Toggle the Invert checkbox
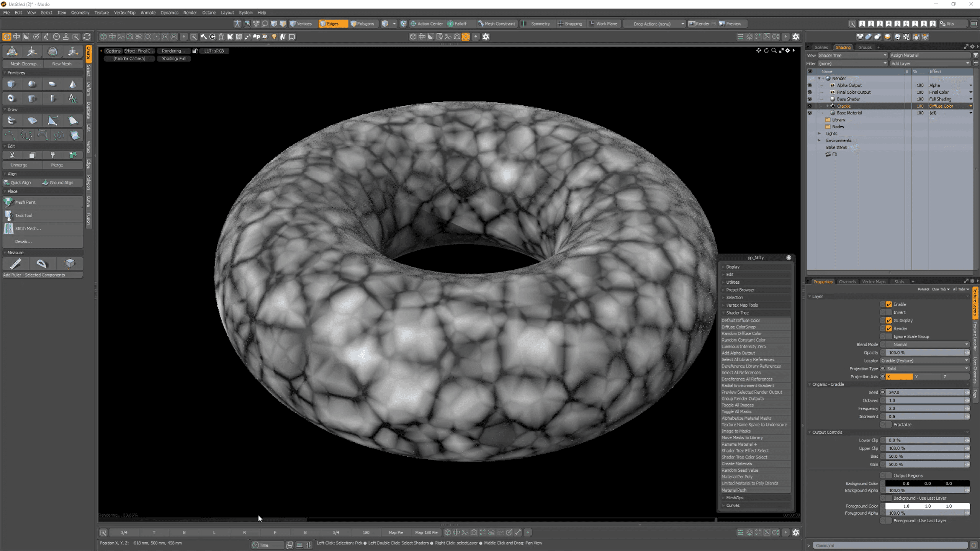980x551 pixels. 888,312
